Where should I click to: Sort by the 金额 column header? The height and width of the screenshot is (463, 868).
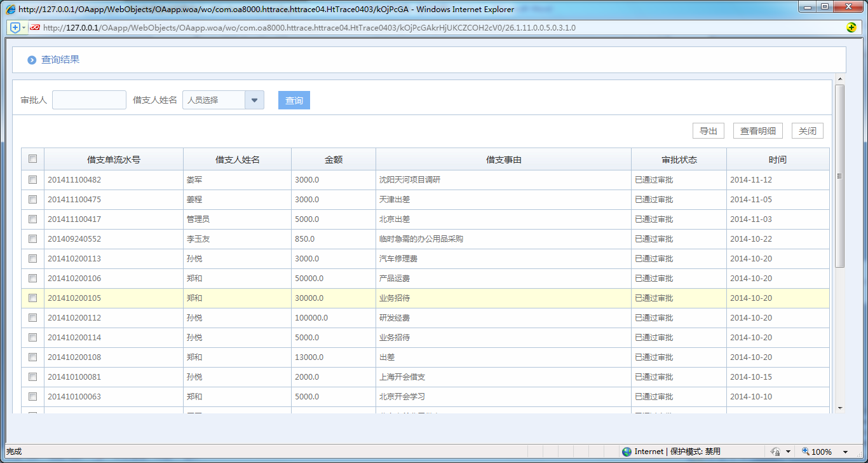pyautogui.click(x=333, y=160)
